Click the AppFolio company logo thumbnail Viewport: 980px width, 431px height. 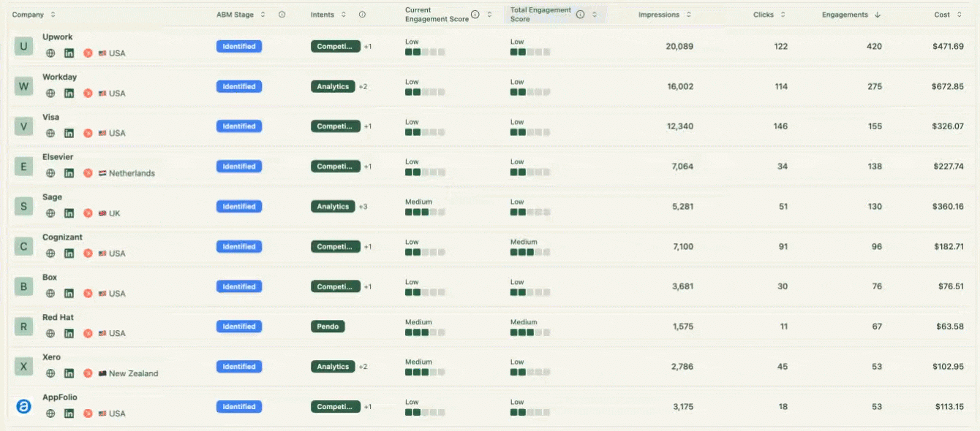23,407
